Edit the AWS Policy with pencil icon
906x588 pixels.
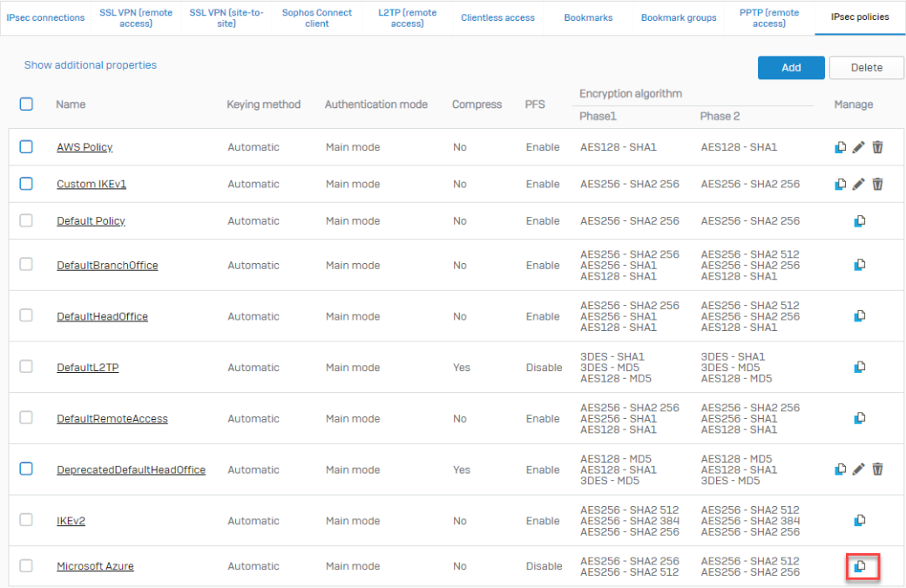(859, 147)
